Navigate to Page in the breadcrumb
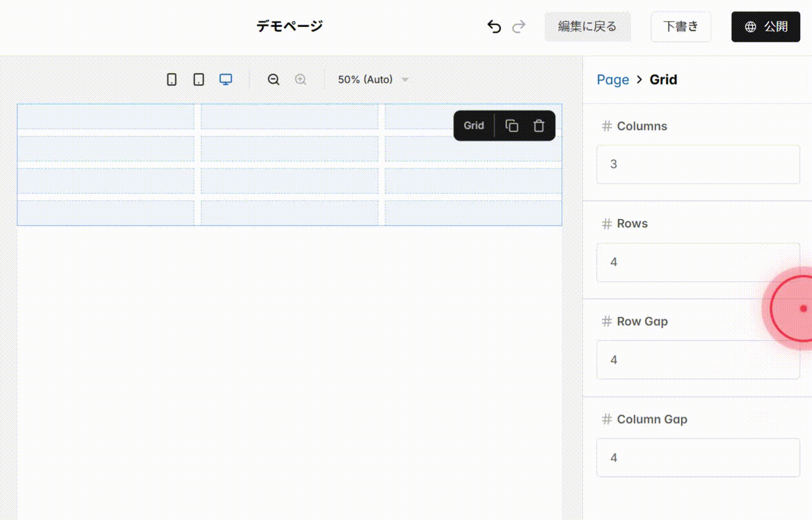Viewport: 812px width, 520px height. [x=612, y=79]
